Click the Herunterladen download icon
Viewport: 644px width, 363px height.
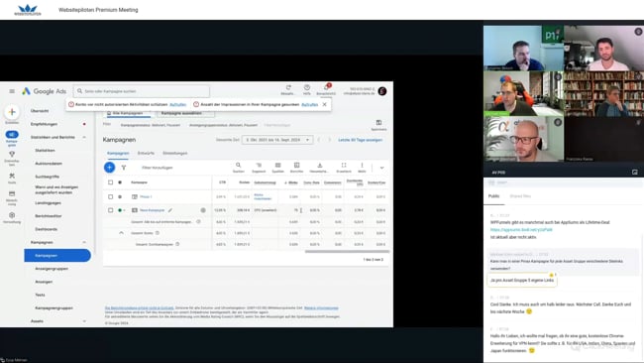click(x=320, y=166)
